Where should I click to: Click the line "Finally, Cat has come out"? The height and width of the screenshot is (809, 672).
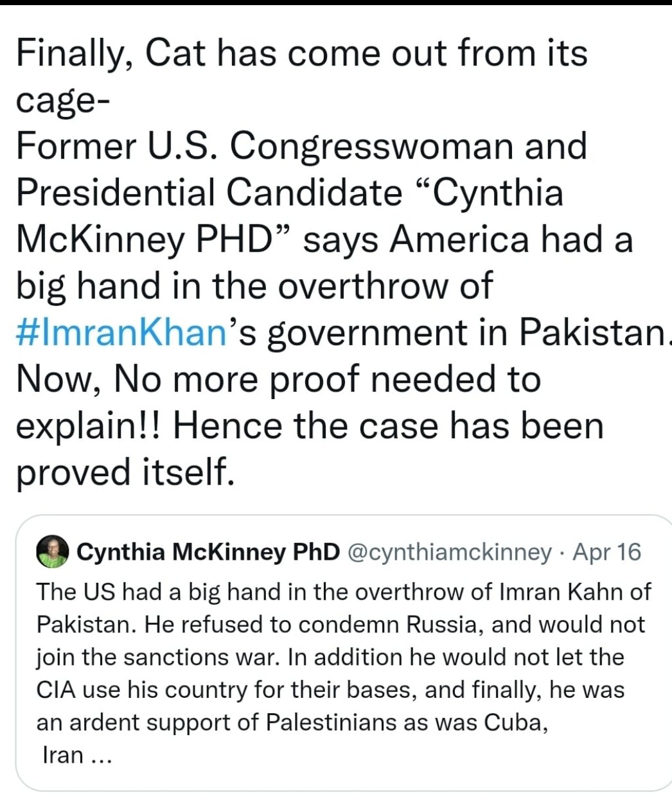click(301, 53)
